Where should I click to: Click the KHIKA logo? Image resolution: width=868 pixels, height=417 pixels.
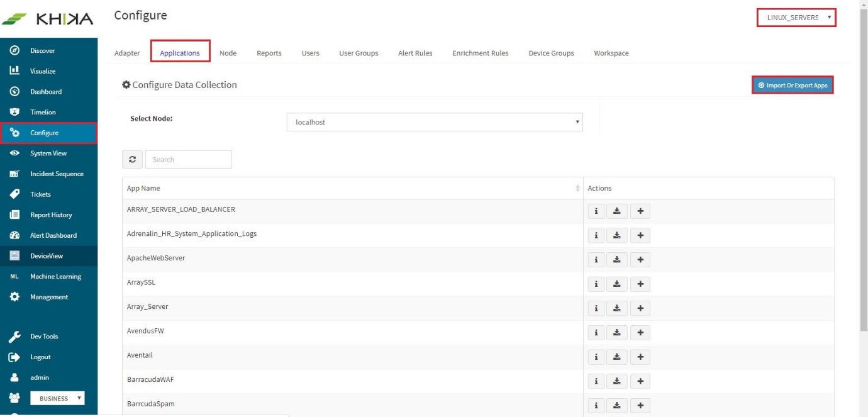point(48,19)
